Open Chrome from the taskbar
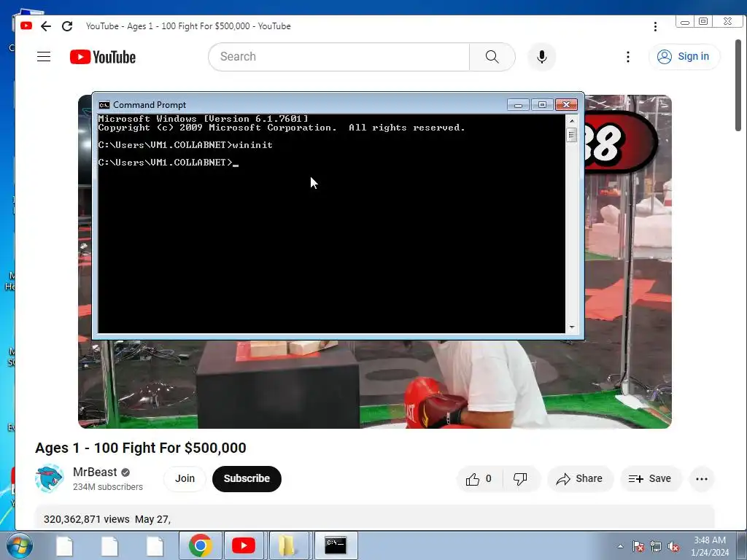Viewport: 747px width, 560px height. 201,545
